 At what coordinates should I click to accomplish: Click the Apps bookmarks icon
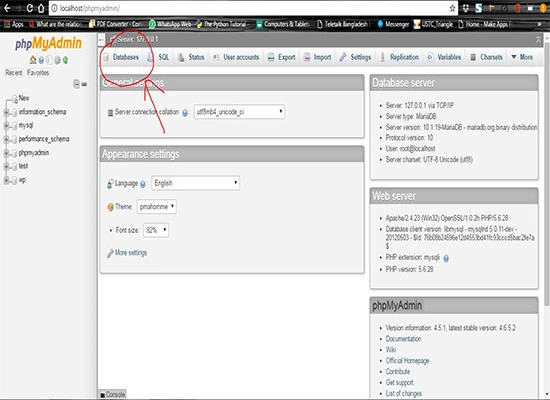point(13,24)
